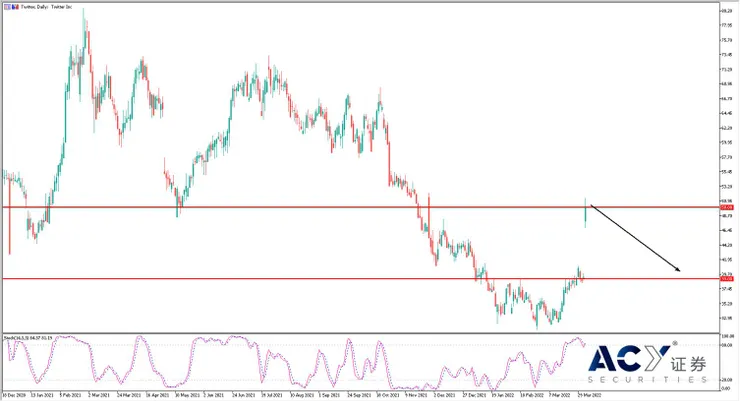Click the '1 Sep 2021' date label
Image resolution: width=740 pixels, height=401 pixels.
(329, 395)
